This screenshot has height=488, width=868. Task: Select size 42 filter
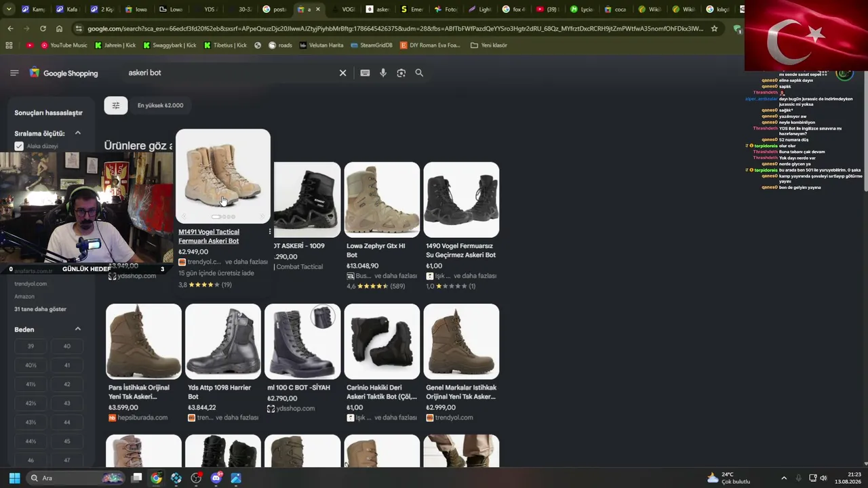[x=66, y=384]
